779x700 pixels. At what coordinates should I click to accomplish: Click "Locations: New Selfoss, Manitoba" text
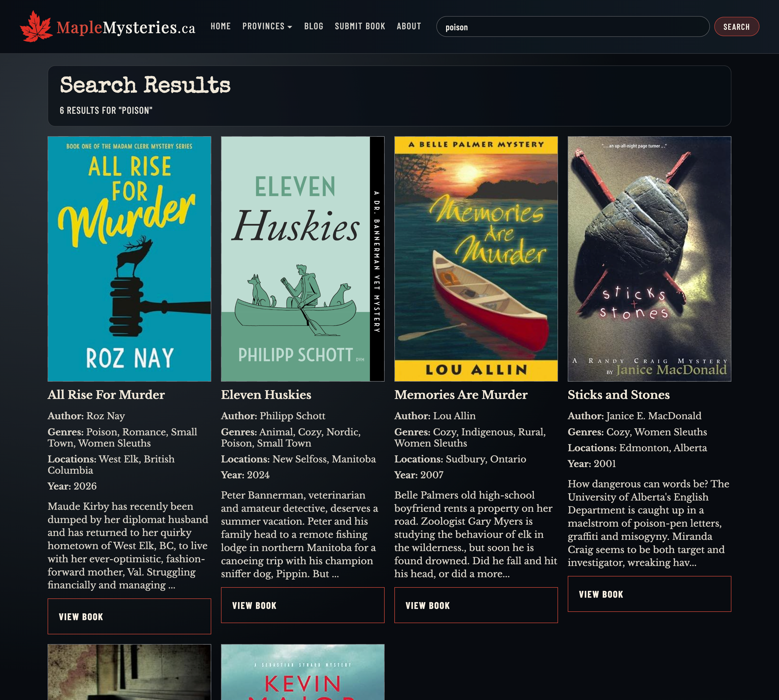pos(298,459)
